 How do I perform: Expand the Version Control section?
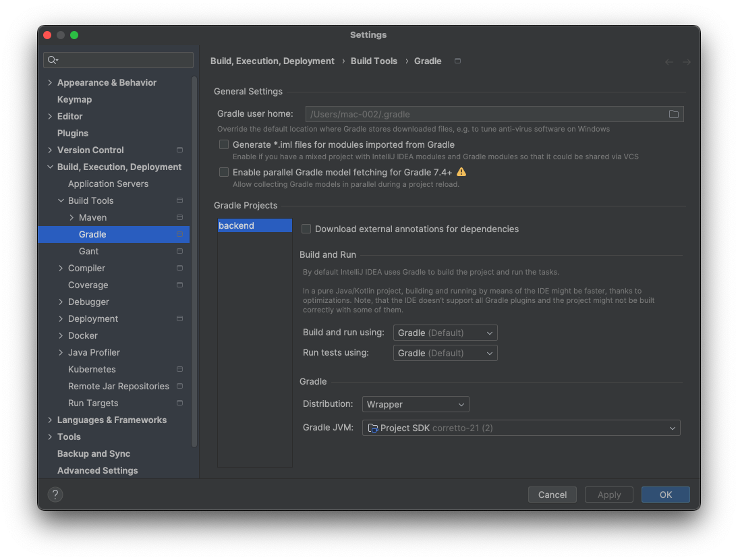click(50, 150)
